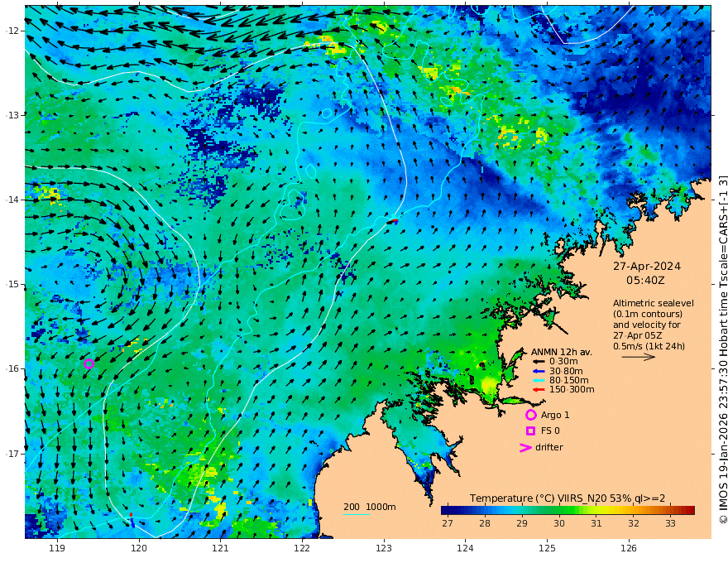The width and height of the screenshot is (728, 563).
Task: Click the 200 1000m isobath label
Action: tap(370, 507)
